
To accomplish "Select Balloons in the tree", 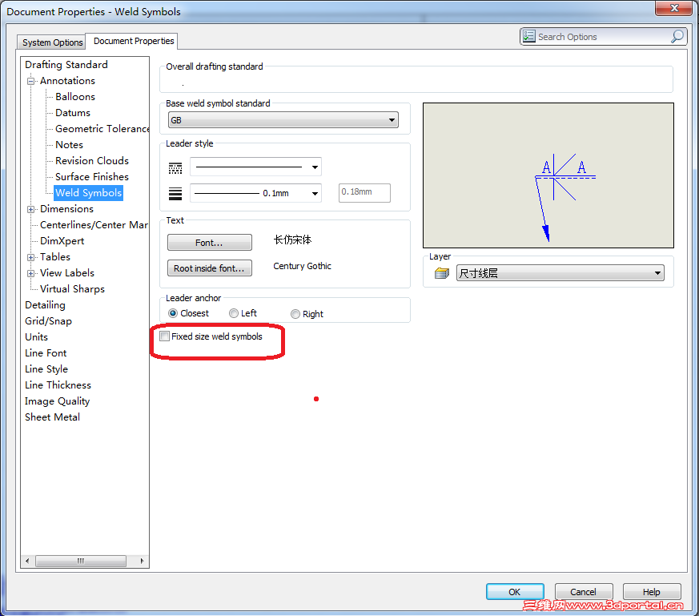I will tap(75, 97).
